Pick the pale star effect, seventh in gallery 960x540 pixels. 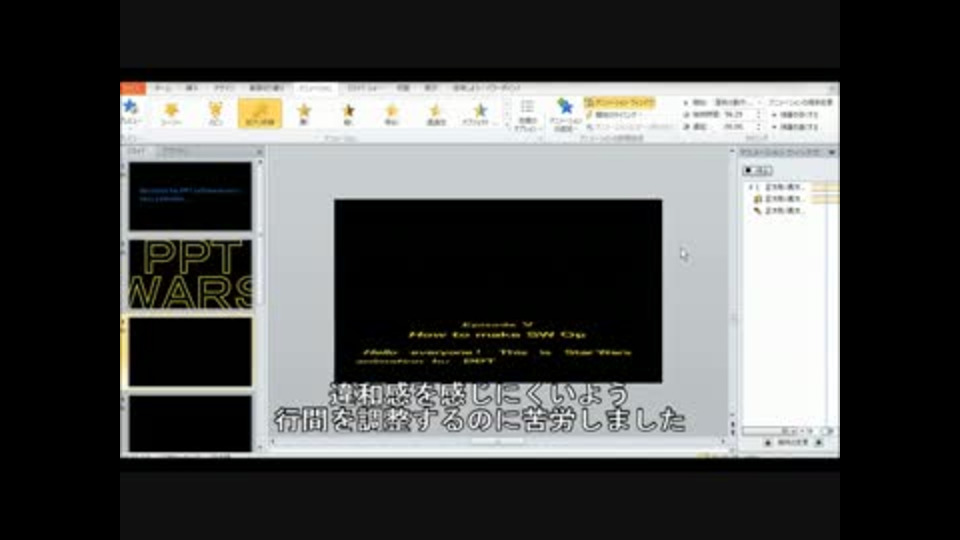coord(391,114)
